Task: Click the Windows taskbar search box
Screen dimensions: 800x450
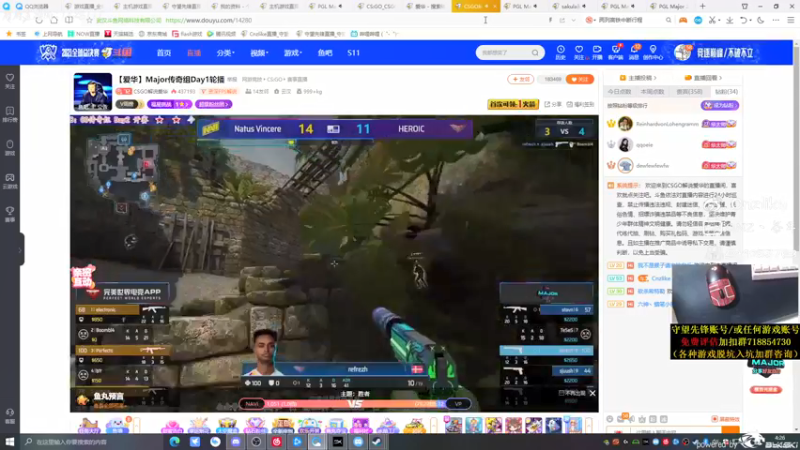Action: click(x=92, y=442)
